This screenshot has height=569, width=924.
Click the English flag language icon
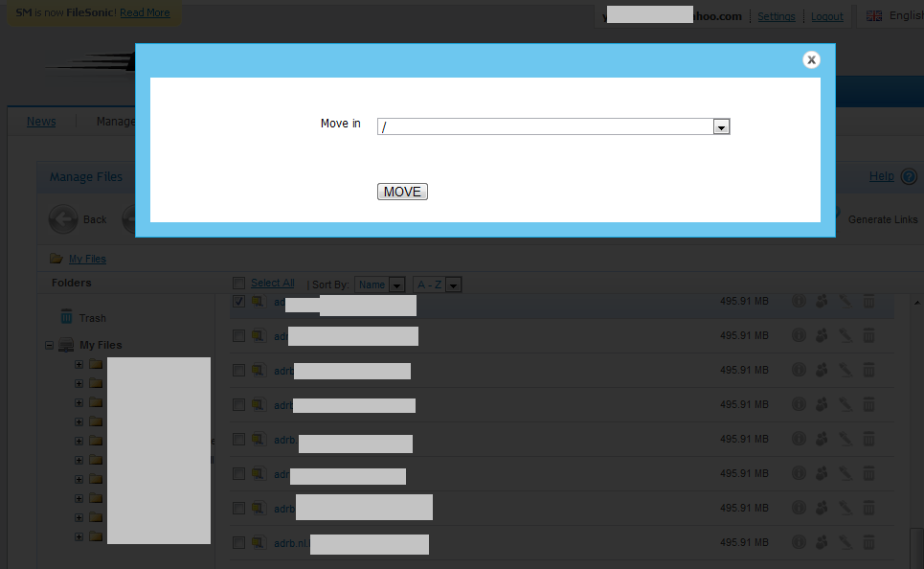coord(874,16)
